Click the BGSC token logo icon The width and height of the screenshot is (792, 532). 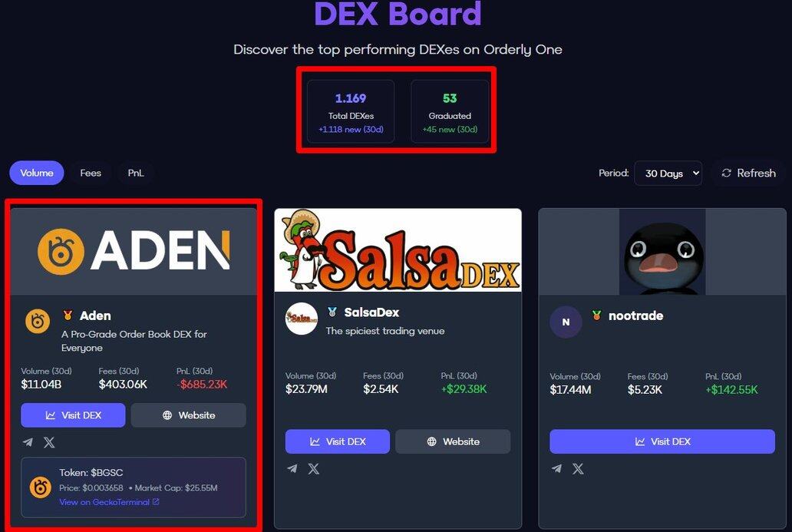[x=41, y=487]
